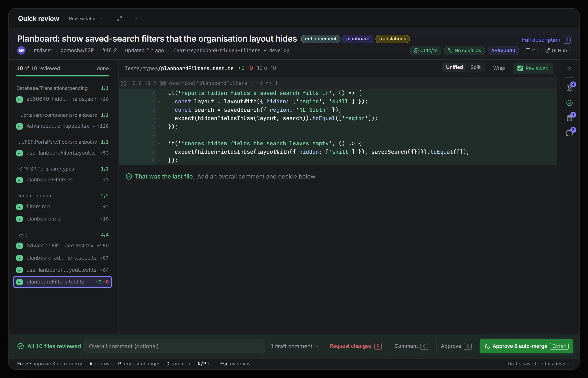This screenshot has height=378, width=588.
Task: Click repository name gomocha/FSP
Action: point(77,50)
